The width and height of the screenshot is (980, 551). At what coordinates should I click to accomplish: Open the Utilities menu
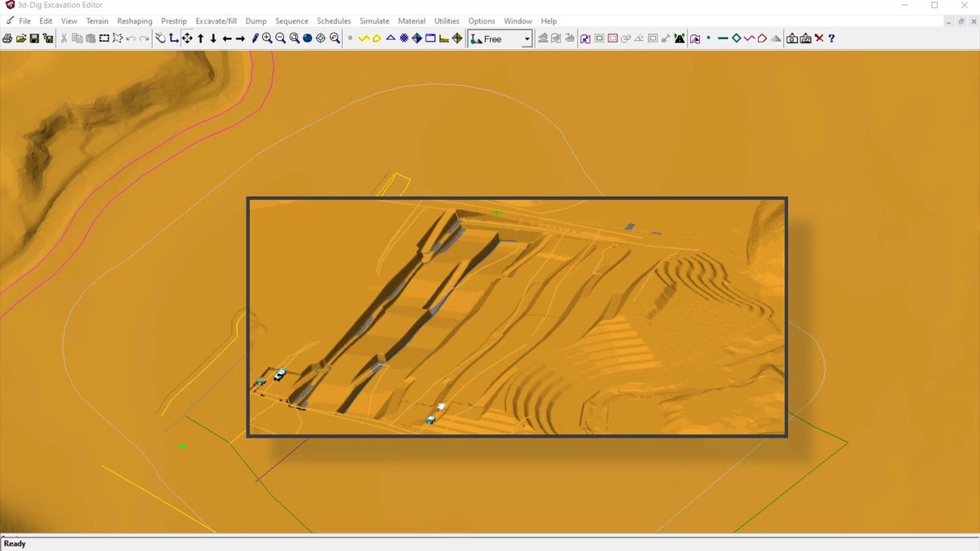tap(447, 21)
